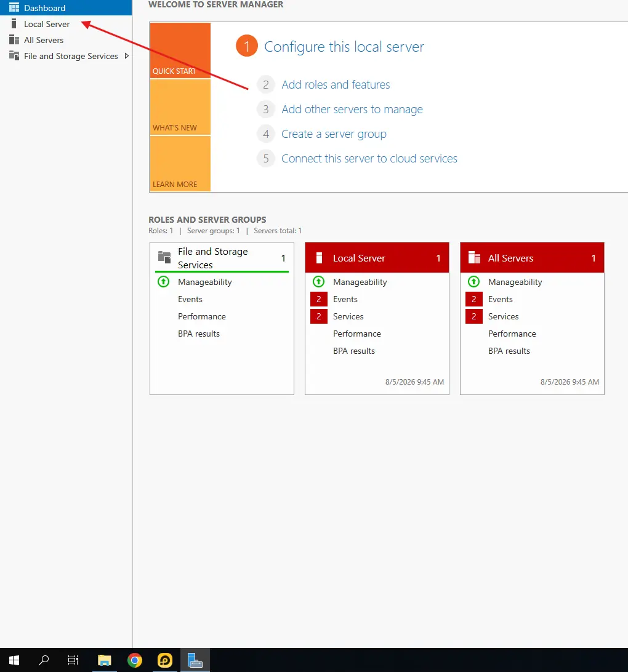
Task: Click the timestamp in Local Server tile
Action: coord(414,382)
